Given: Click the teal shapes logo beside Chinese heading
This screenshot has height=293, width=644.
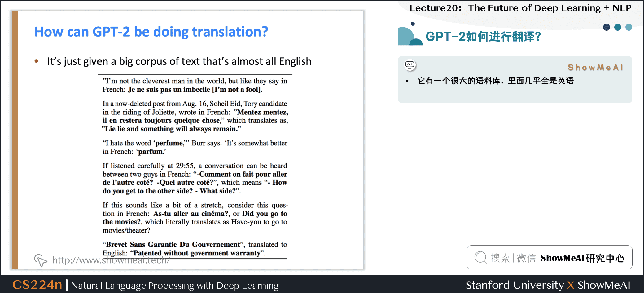Looking at the screenshot, I should (x=410, y=34).
